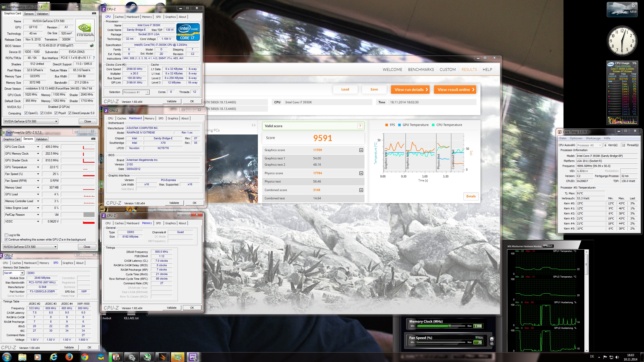This screenshot has height=362, width=644.
Task: Click the Münster weather gadget
Action: tap(622, 9)
